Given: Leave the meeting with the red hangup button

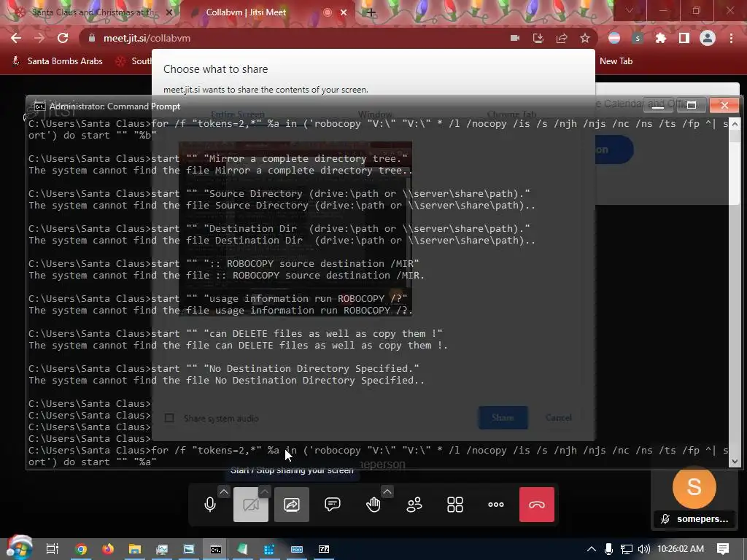Looking at the screenshot, I should coord(537,505).
